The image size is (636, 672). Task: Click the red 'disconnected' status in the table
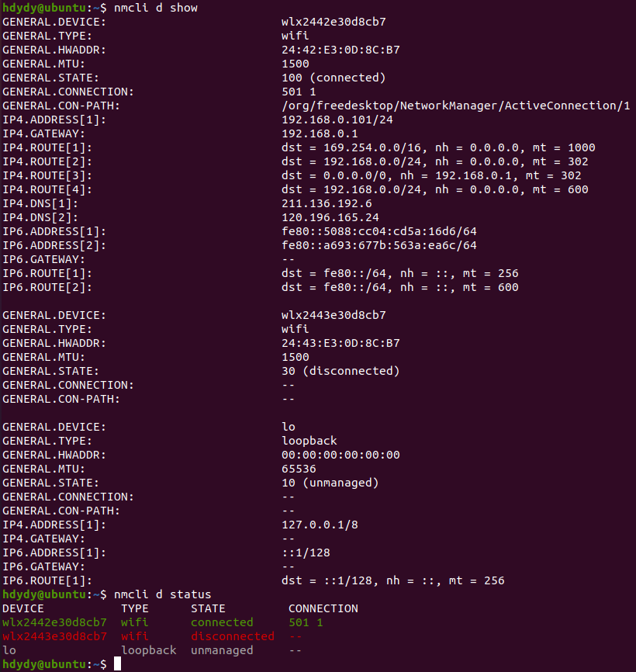233,636
